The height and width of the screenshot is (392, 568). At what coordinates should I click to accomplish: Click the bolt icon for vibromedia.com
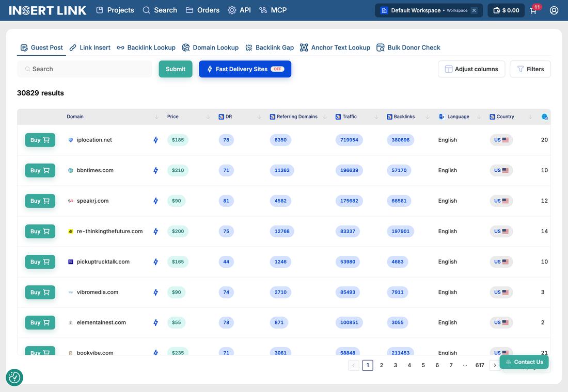[x=155, y=292]
